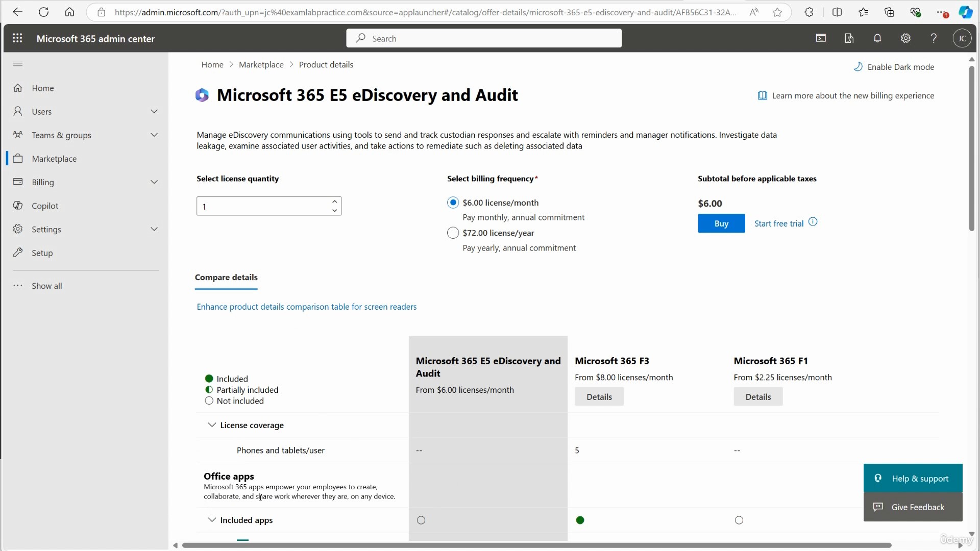Select the Compare details tab
980x551 pixels.
[226, 277]
